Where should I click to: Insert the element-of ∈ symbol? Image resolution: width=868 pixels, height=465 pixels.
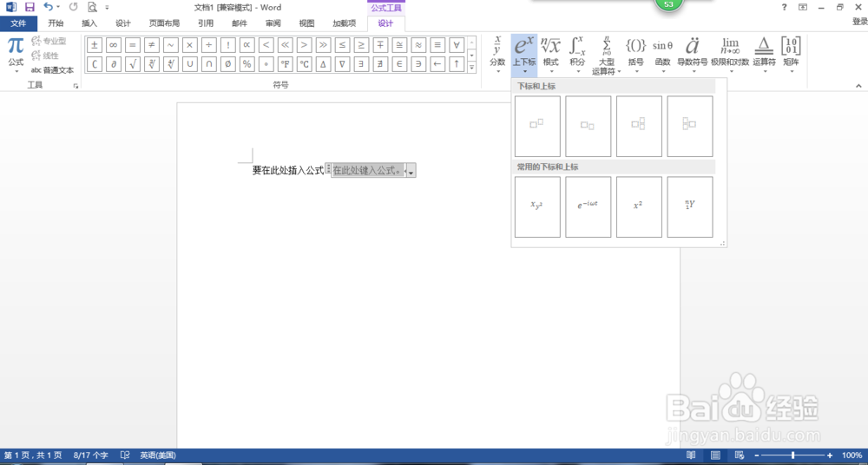click(399, 64)
